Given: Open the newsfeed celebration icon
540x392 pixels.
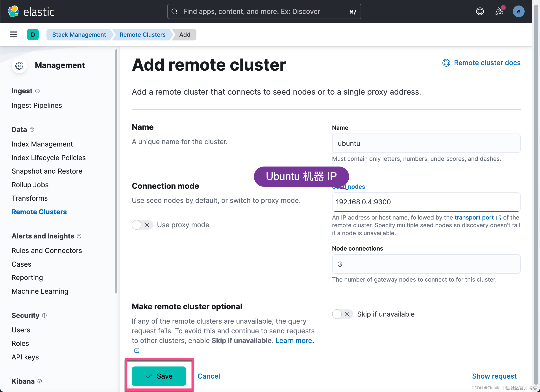Looking at the screenshot, I should click(499, 11).
